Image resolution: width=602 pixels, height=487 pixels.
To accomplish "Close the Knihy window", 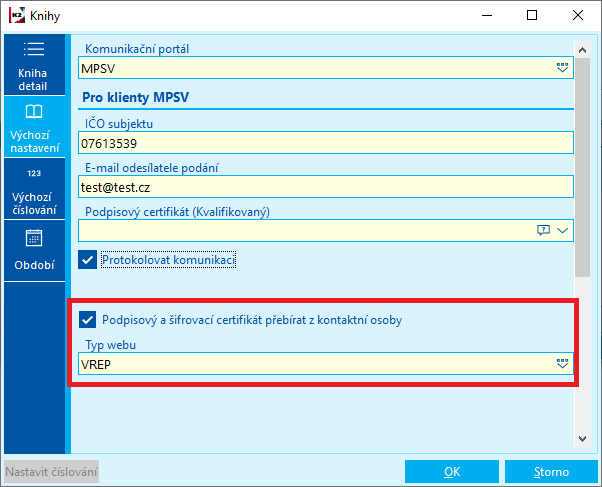I will click(x=578, y=15).
